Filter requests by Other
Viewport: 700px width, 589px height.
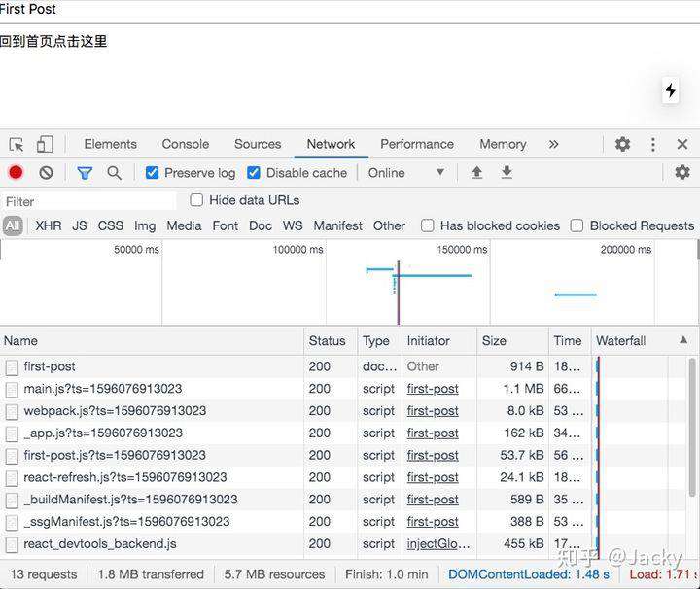point(389,225)
